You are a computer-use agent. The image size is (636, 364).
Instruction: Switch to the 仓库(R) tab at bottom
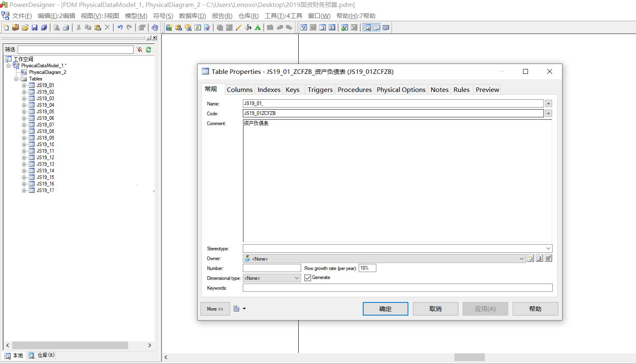click(x=41, y=355)
